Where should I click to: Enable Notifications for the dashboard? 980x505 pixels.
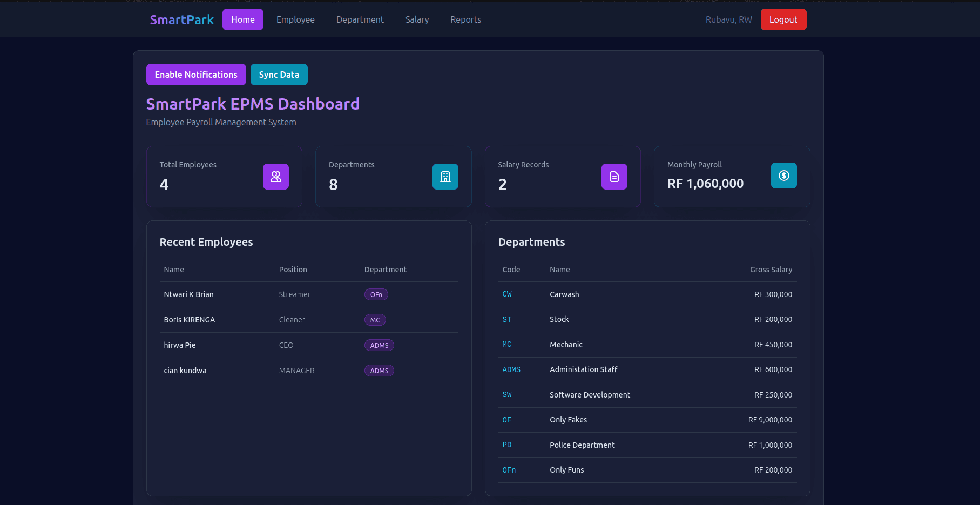click(x=196, y=74)
